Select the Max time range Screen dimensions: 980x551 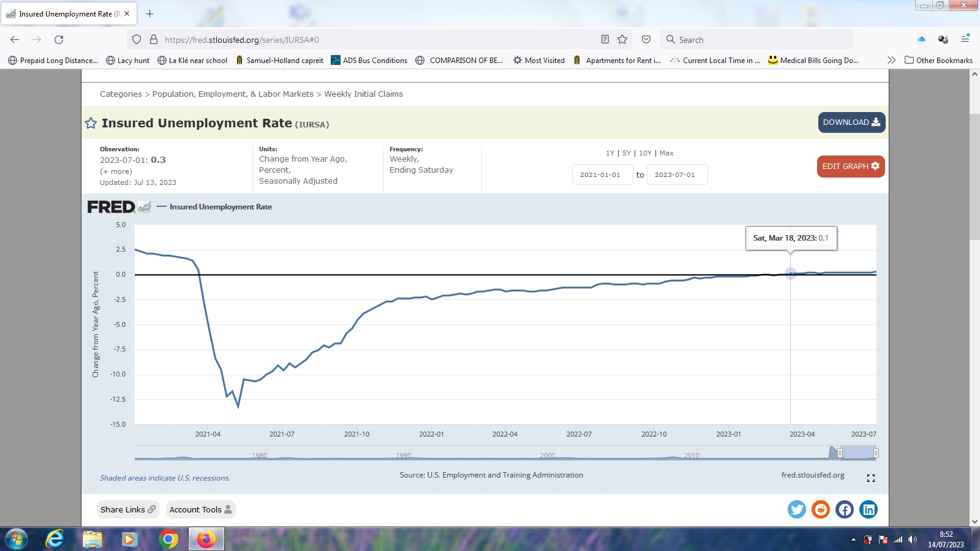click(x=666, y=153)
